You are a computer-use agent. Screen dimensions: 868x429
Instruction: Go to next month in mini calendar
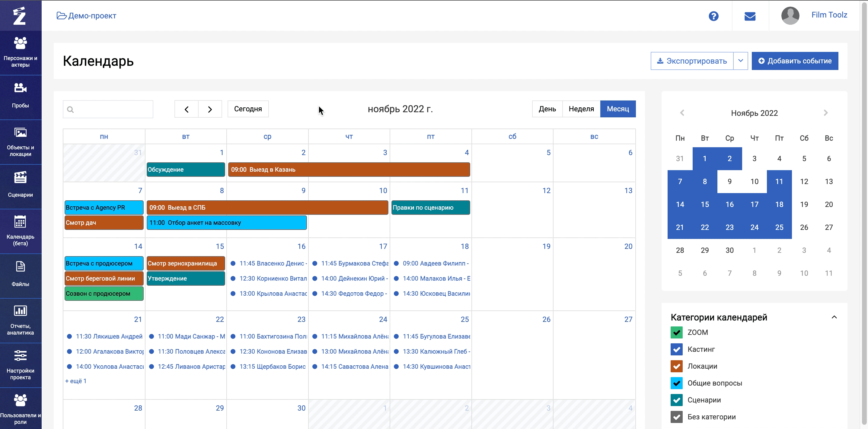tap(825, 113)
